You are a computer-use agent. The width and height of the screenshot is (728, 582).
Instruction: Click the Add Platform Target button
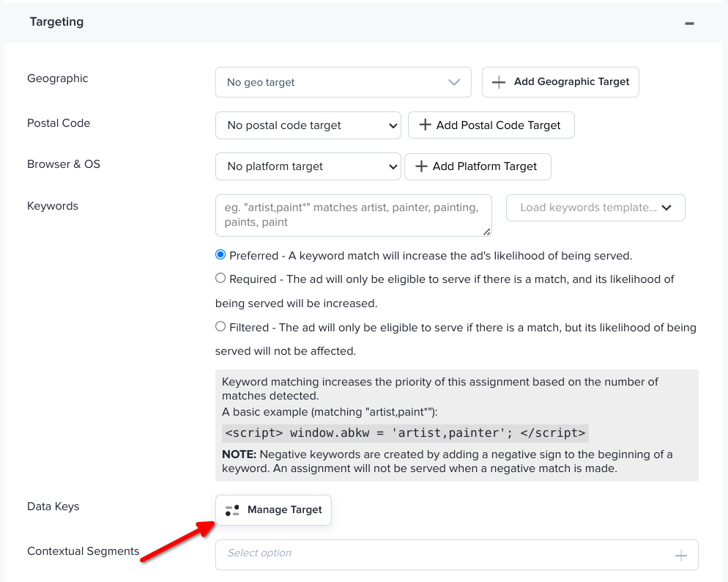tap(478, 166)
